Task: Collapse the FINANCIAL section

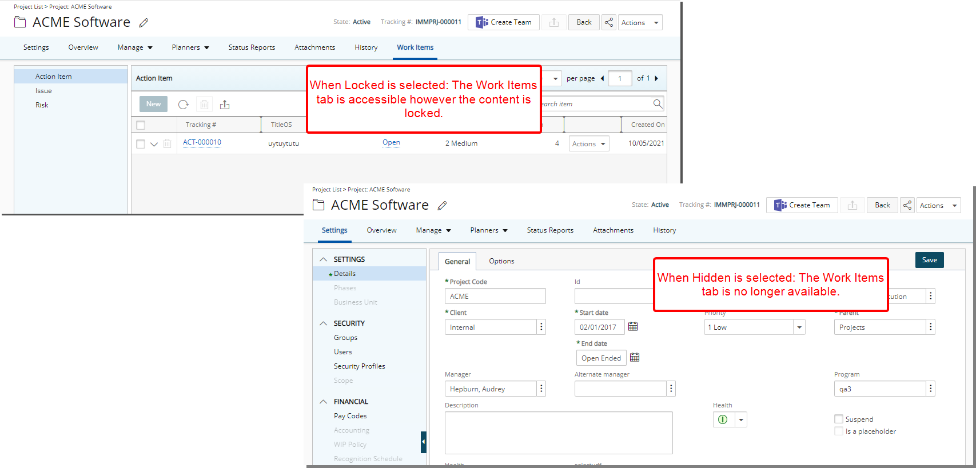Action: pos(324,402)
